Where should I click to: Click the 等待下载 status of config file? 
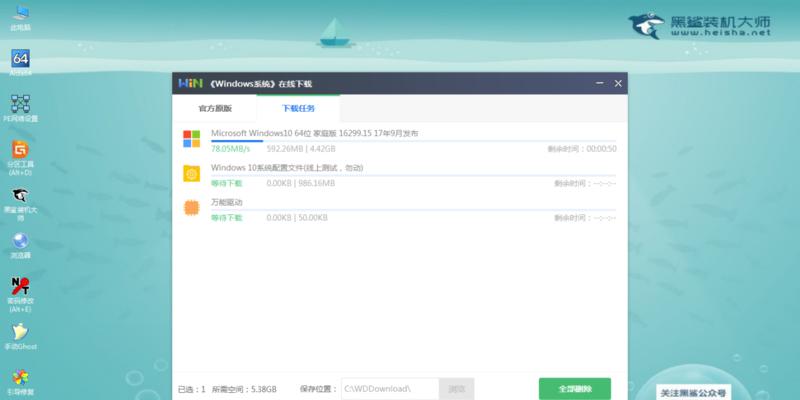227,183
